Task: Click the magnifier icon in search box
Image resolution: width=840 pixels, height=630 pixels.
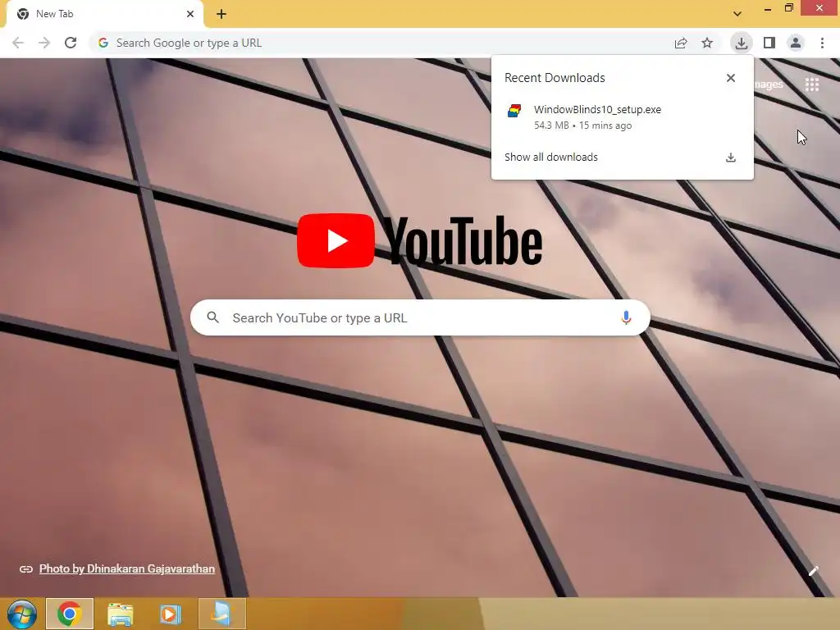Action: [212, 317]
